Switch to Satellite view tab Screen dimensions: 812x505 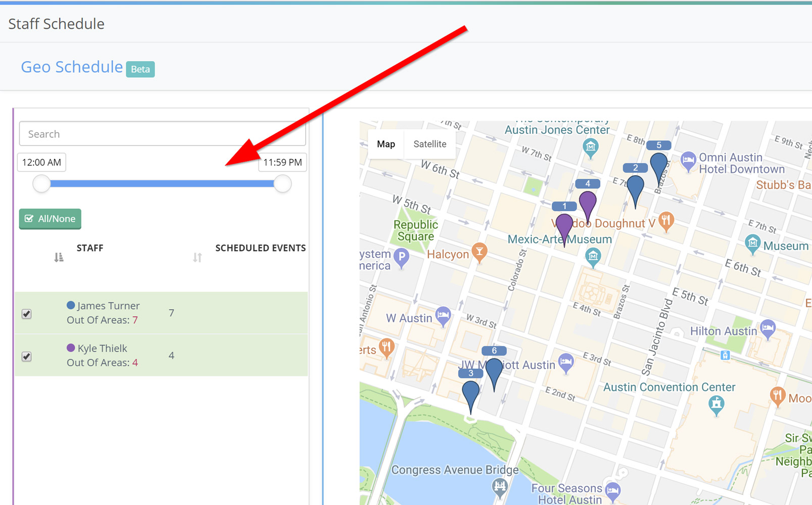pyautogui.click(x=430, y=144)
